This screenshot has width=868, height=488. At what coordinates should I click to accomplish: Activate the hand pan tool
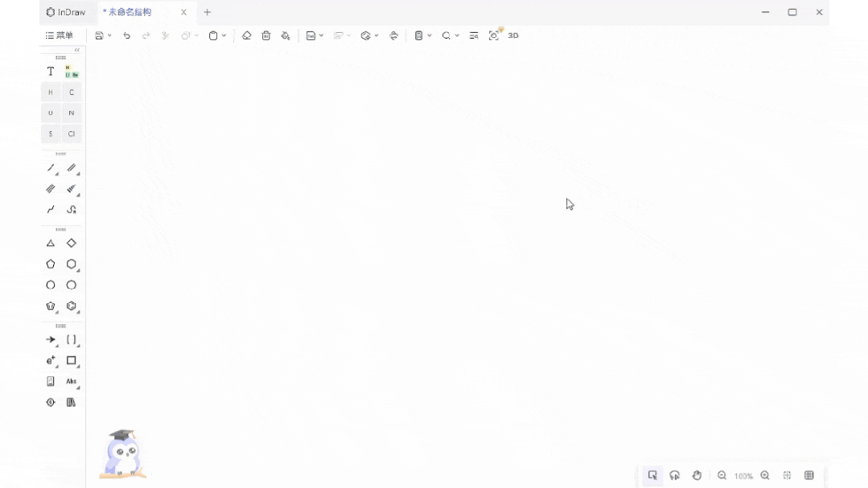(697, 475)
